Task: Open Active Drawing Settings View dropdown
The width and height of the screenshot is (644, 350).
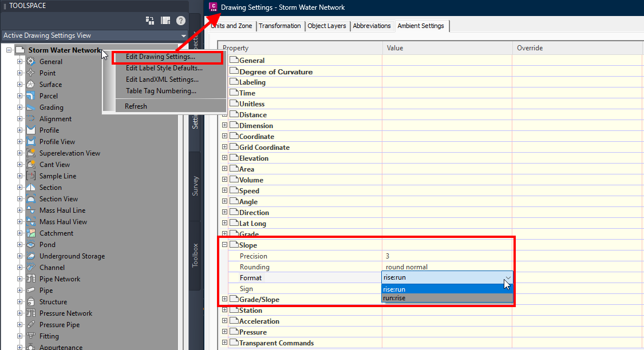Action: pos(184,35)
